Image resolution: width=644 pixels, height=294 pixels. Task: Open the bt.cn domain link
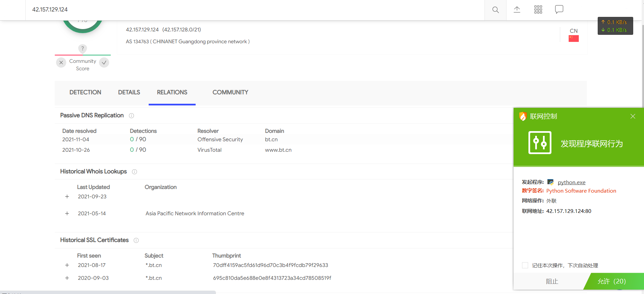click(x=271, y=139)
